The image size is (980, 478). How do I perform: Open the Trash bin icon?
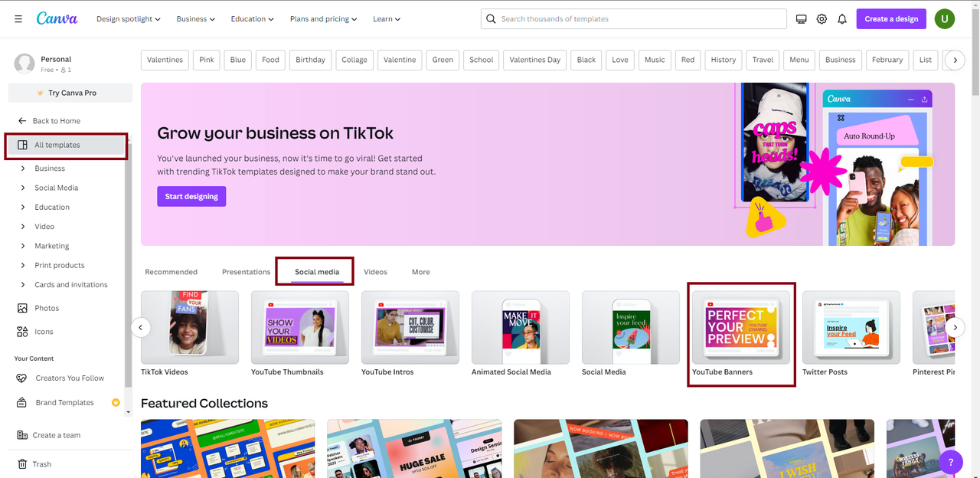(22, 464)
